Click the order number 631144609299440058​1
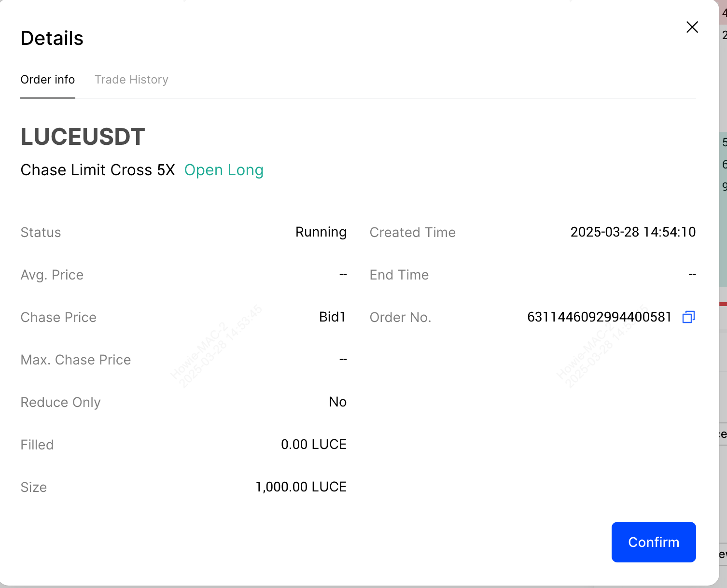Screen dimensions: 727x588 click(x=599, y=317)
